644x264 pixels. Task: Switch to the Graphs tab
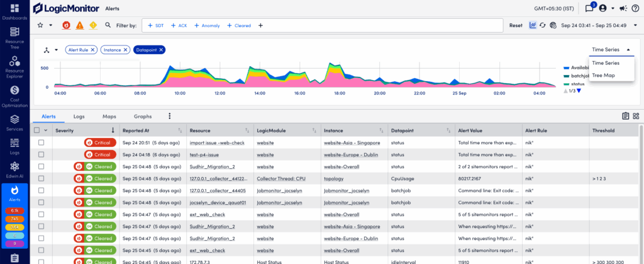(x=142, y=117)
